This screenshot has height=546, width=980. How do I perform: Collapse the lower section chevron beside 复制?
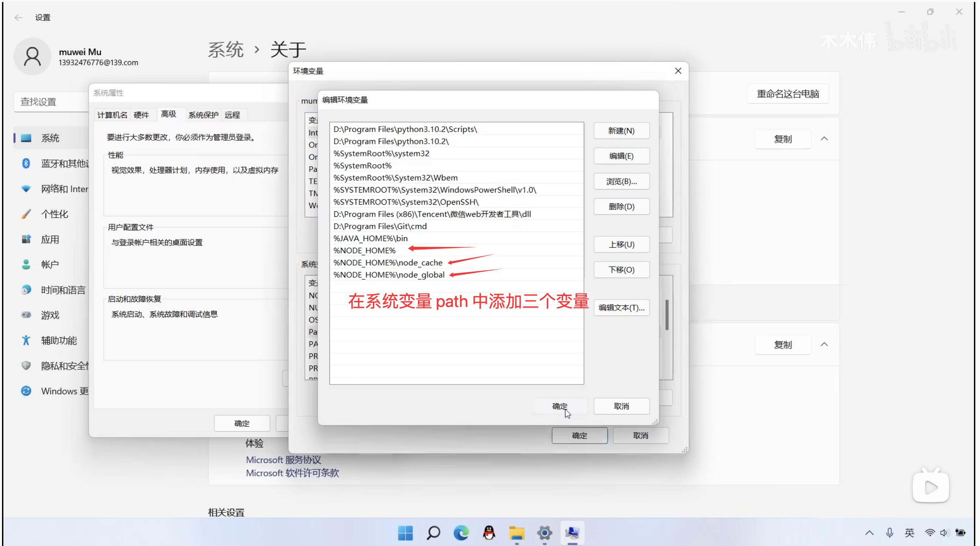[x=824, y=344]
